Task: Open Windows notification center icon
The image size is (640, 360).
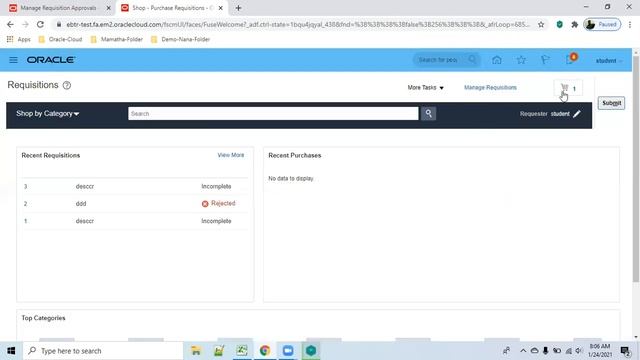Action: pos(624,351)
